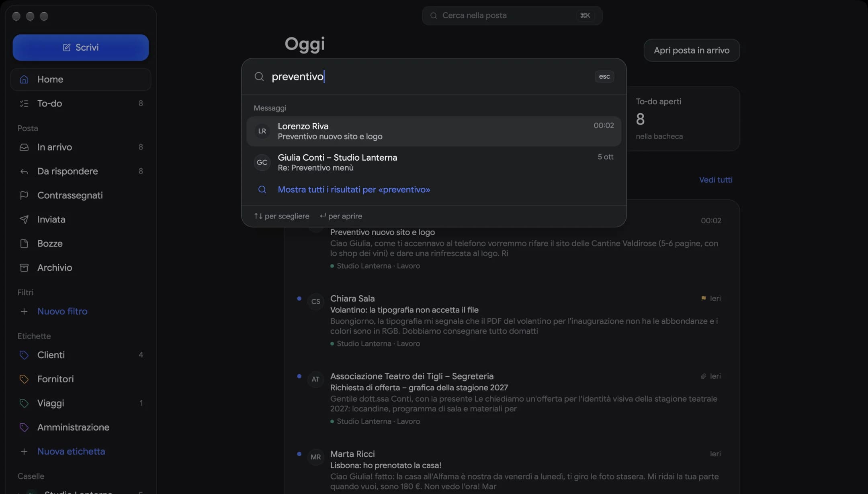Open the In arrivo mailbox

pos(80,147)
